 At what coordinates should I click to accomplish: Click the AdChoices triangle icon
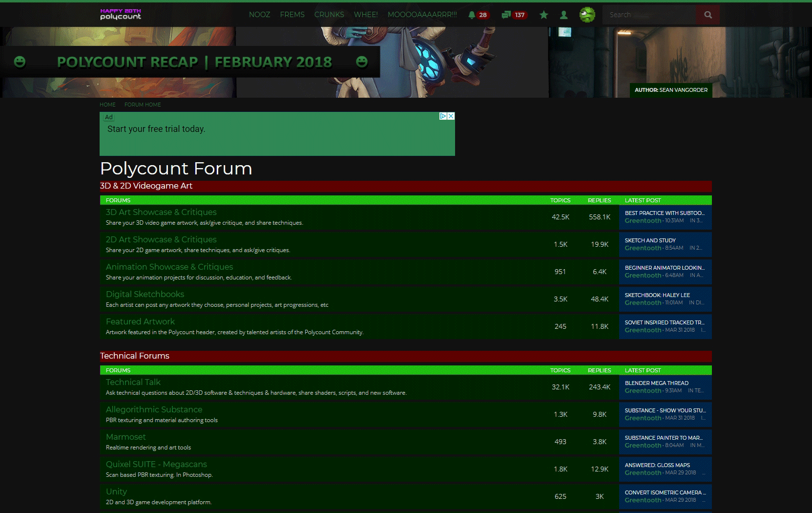(443, 116)
